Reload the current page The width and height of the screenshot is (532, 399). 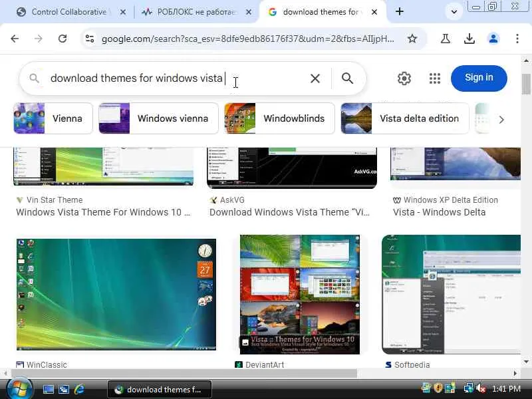click(x=63, y=39)
